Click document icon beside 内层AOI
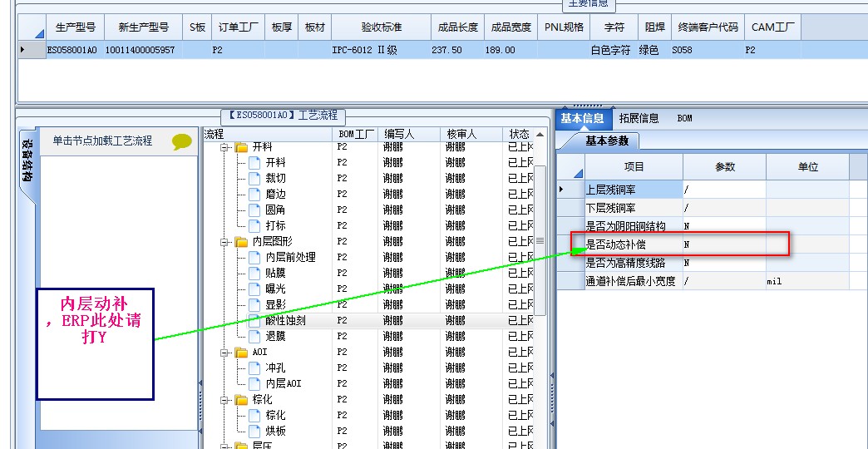 click(254, 383)
